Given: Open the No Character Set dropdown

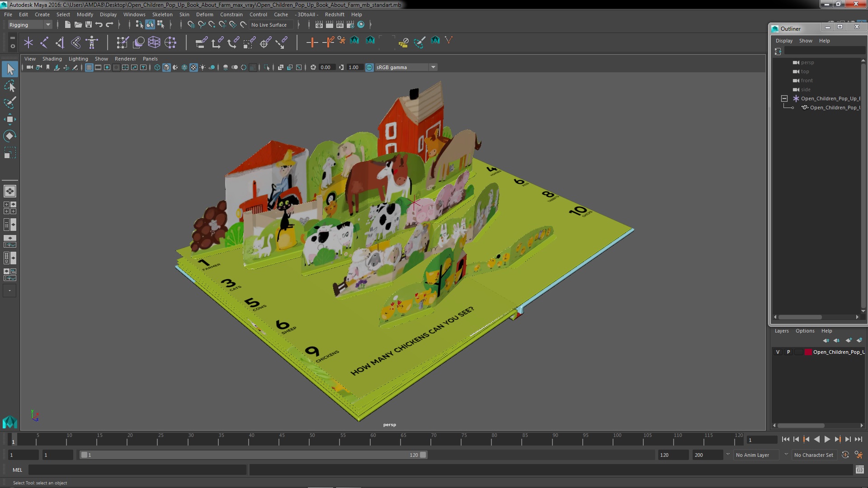Looking at the screenshot, I should coord(815,455).
